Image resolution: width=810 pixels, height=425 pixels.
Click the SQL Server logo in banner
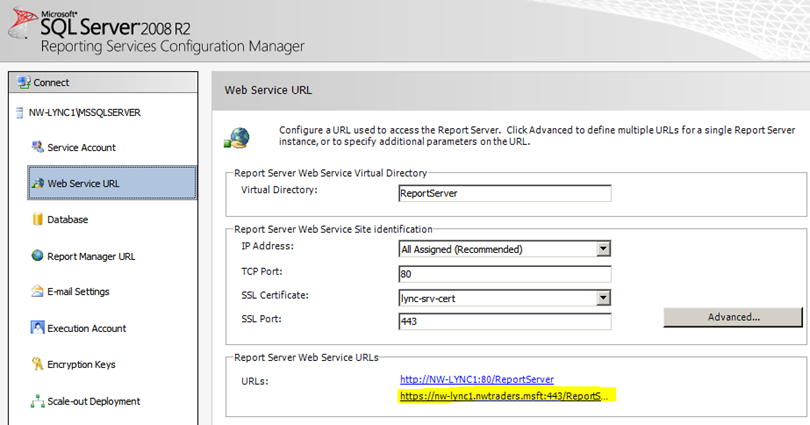pyautogui.click(x=23, y=23)
